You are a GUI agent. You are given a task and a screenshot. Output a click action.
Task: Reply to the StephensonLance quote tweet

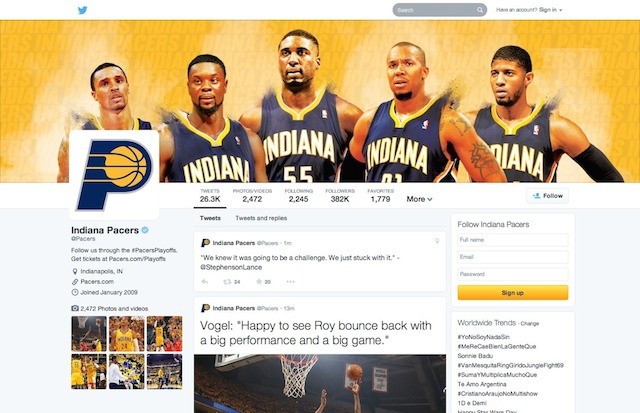pos(205,282)
